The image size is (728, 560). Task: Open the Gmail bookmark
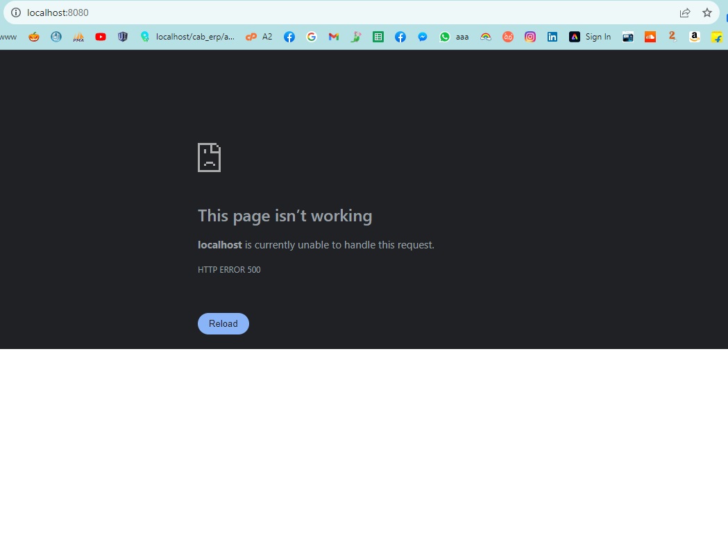click(x=333, y=37)
